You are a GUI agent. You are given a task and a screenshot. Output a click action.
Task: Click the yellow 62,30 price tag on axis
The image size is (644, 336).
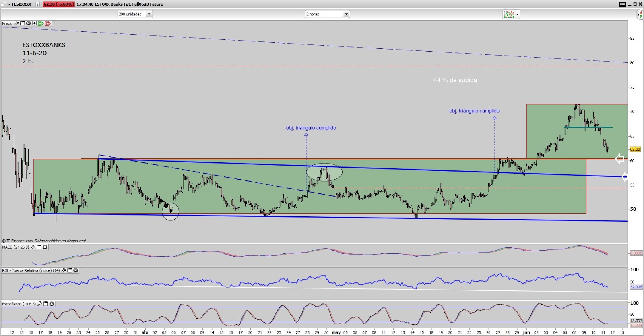pyautogui.click(x=635, y=149)
